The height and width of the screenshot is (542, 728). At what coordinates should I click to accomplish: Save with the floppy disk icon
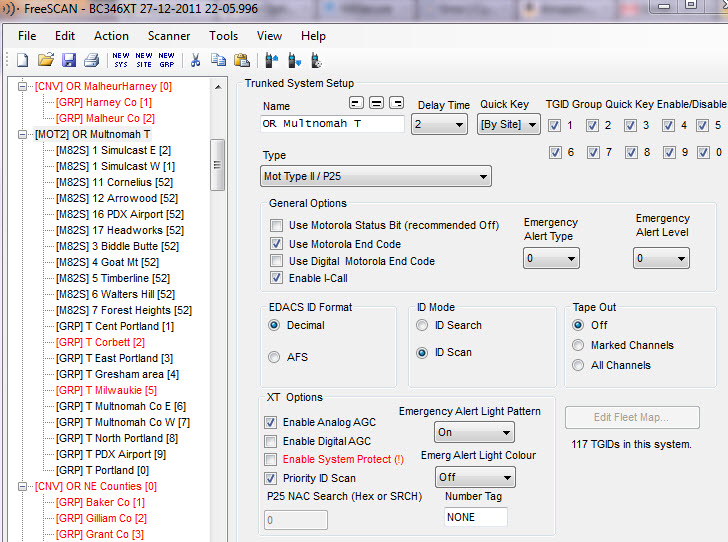coord(69,60)
